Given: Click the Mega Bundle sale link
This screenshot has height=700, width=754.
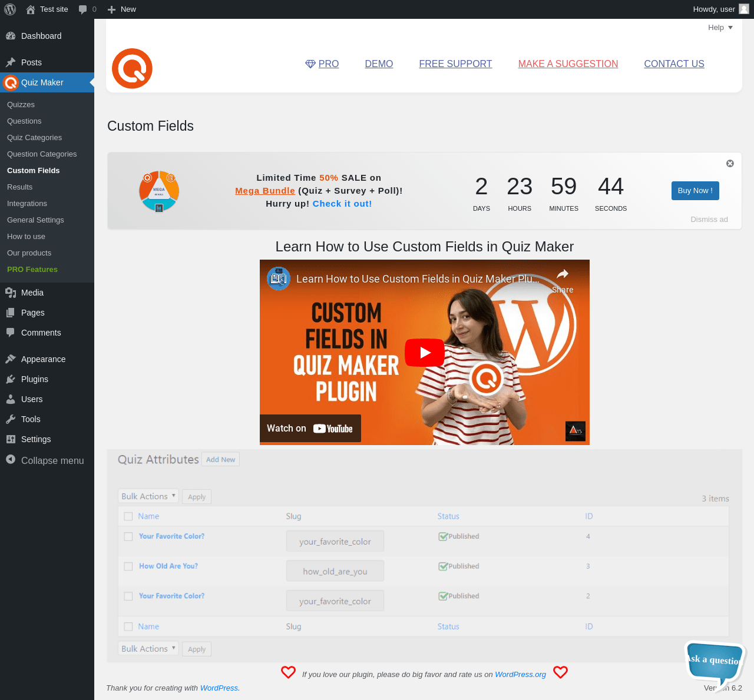Looking at the screenshot, I should 265,191.
